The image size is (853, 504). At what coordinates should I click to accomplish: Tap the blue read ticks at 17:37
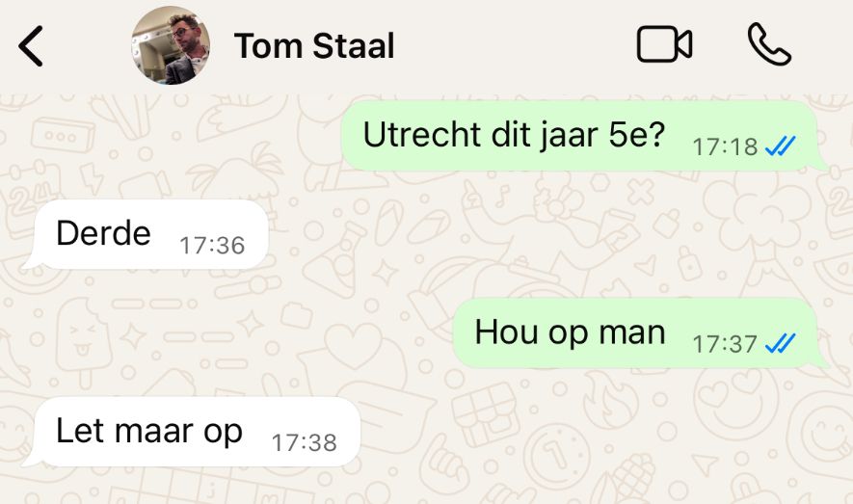[780, 344]
